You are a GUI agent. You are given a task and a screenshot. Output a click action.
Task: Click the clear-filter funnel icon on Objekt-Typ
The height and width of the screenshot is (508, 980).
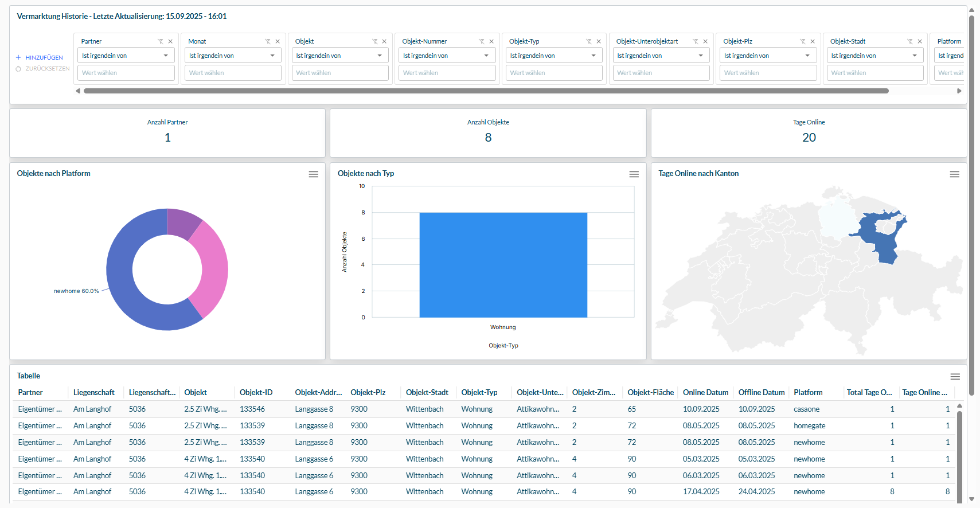point(589,41)
